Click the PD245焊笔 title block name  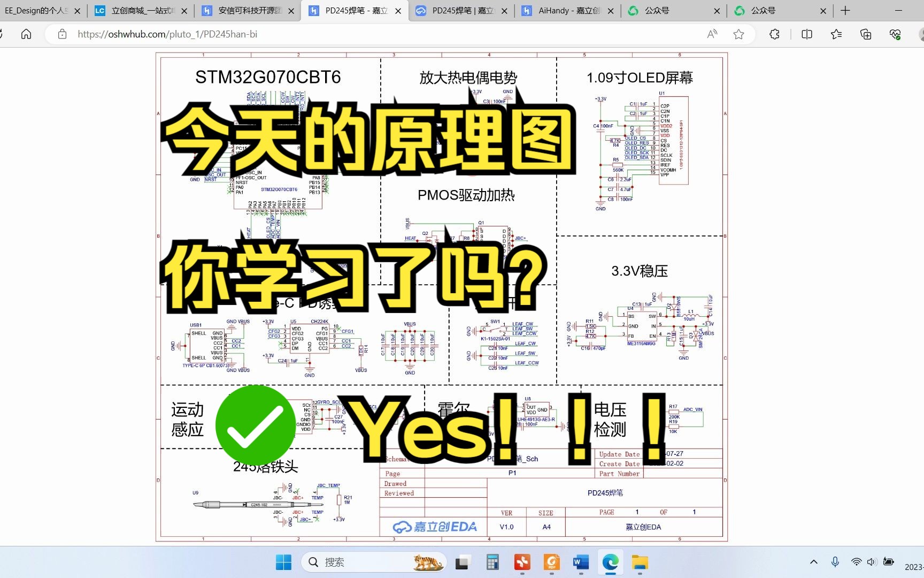605,492
